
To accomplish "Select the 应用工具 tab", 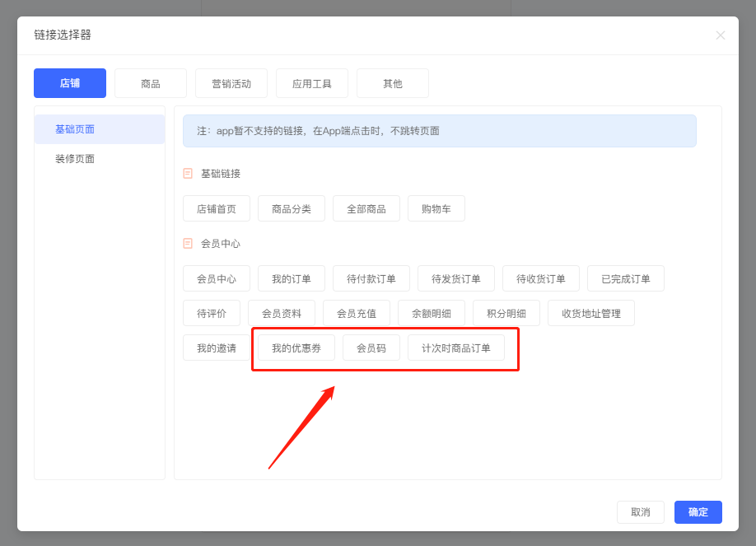I will pos(312,83).
